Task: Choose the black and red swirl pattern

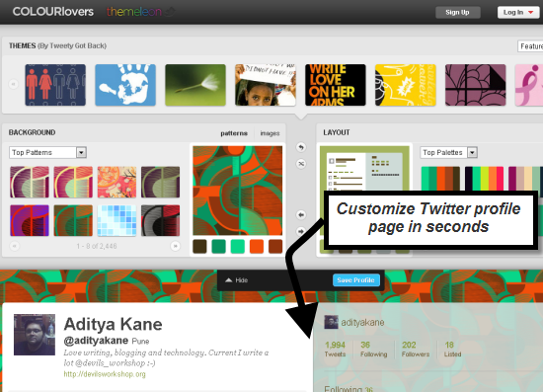Action: (x=160, y=220)
